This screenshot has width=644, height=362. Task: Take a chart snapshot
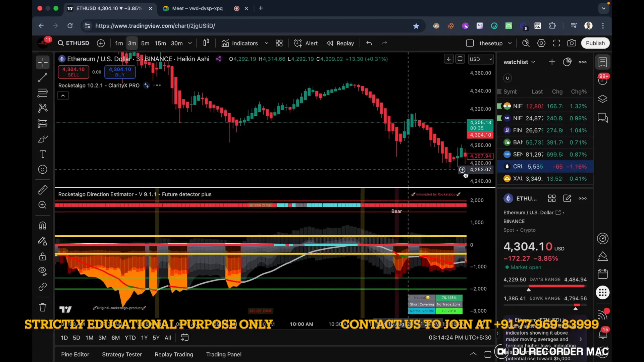pyautogui.click(x=572, y=43)
